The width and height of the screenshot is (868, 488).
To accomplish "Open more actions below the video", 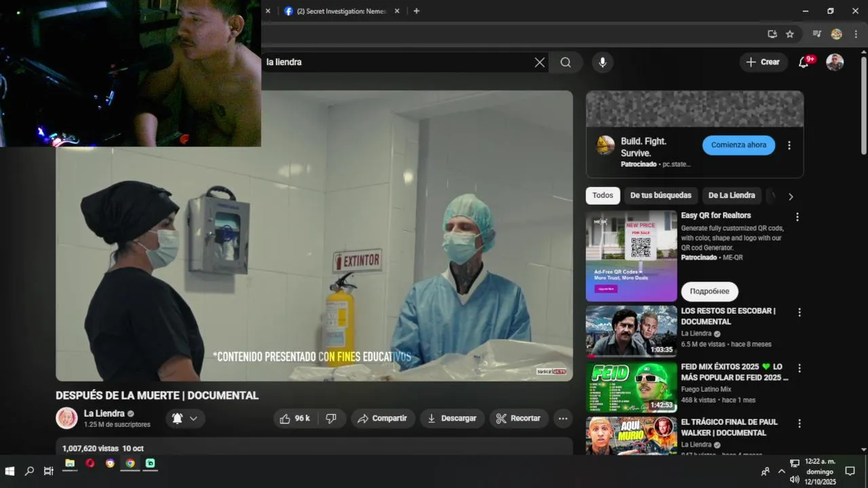I will 563,418.
